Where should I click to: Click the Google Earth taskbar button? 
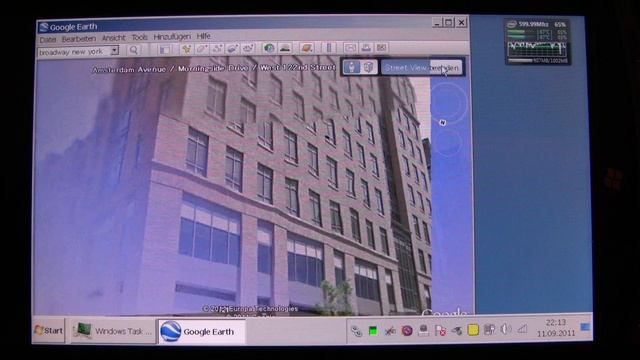click(202, 331)
